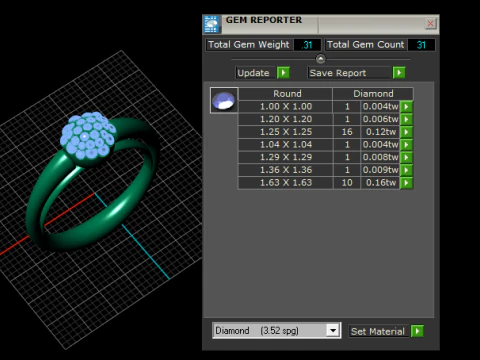
Task: Click the Save Report button label
Action: (x=350, y=73)
